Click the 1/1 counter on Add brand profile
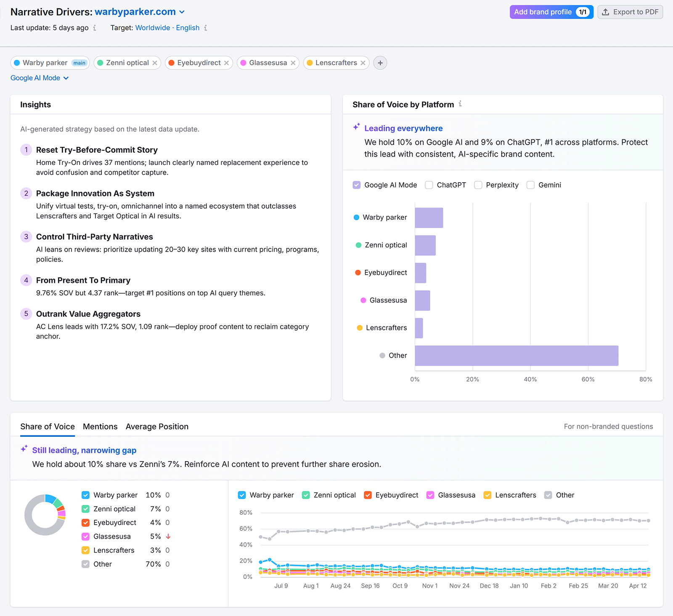This screenshot has height=616, width=673. (583, 12)
